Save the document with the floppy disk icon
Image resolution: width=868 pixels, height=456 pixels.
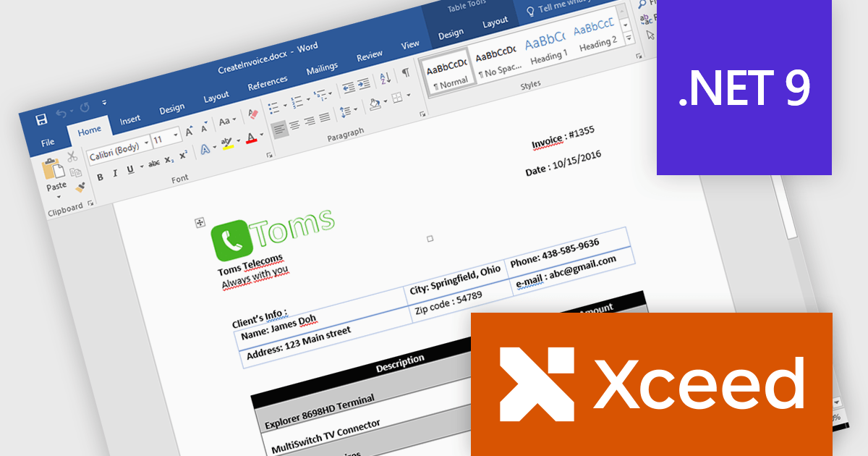coord(41,119)
